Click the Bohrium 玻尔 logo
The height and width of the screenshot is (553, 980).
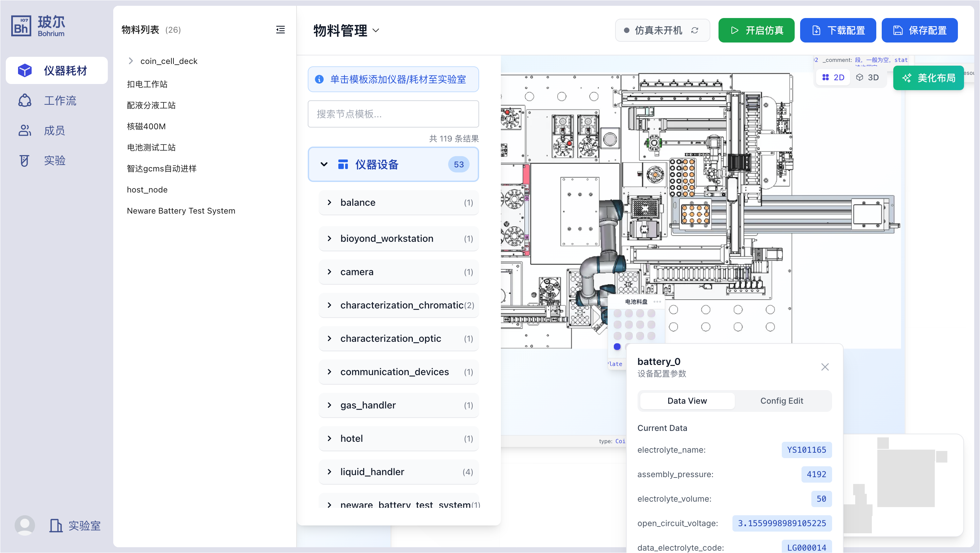(38, 25)
